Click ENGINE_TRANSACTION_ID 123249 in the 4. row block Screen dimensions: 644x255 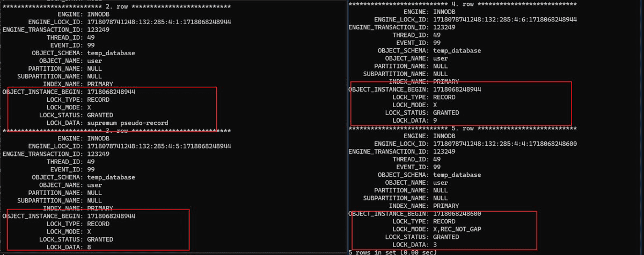(444, 27)
